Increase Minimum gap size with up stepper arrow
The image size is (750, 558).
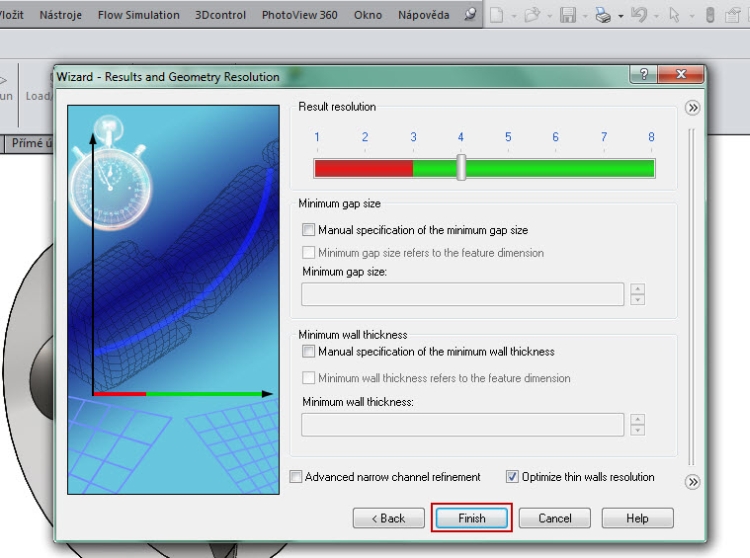(638, 289)
